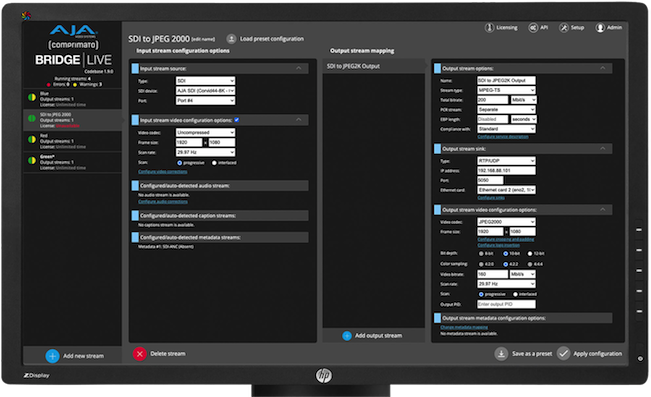Viewport: 651px width, 397px height.
Task: Select the Blue stream in sidebar
Action: pos(72,99)
